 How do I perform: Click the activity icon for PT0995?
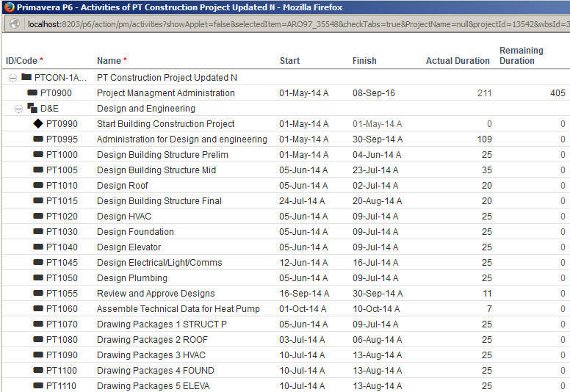[x=38, y=139]
